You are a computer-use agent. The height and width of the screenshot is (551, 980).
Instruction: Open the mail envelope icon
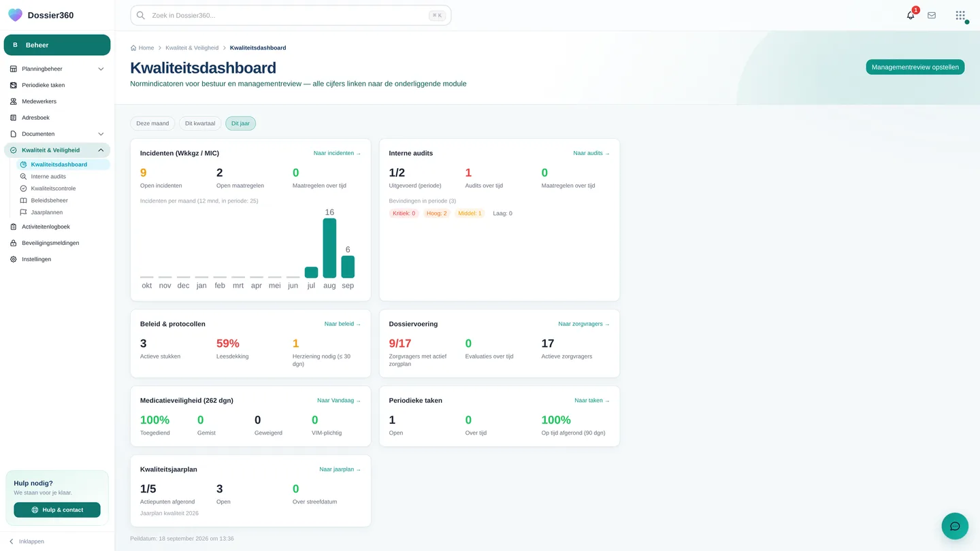coord(932,15)
